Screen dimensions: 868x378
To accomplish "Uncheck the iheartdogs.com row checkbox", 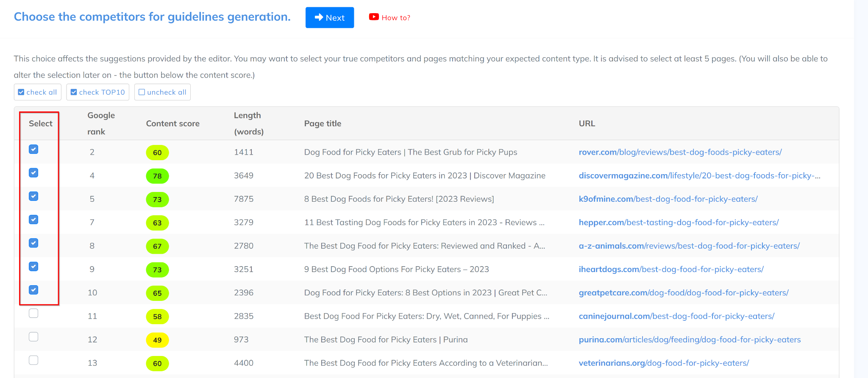I will tap(33, 267).
